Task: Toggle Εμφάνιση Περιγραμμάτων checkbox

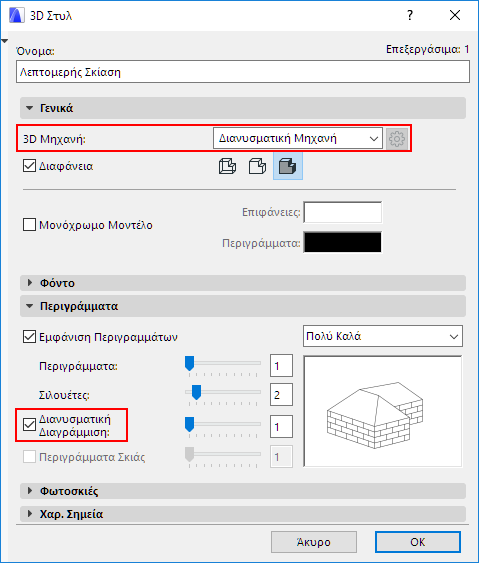Action: (29, 337)
